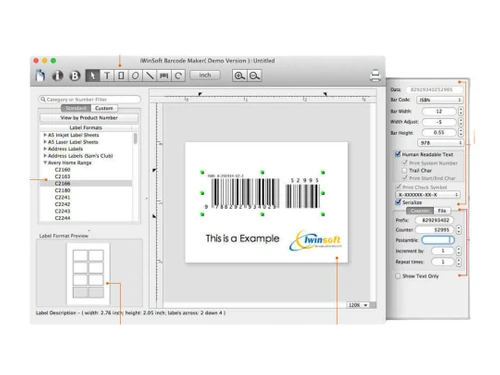This screenshot has height=375, width=500.
Task: Click the Increment by stepper
Action: tap(459, 251)
